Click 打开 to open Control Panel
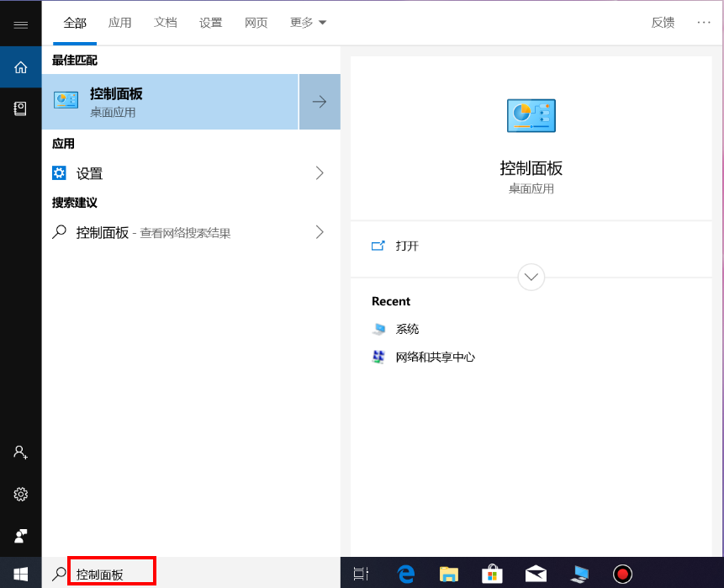Viewport: 724px width, 588px height. [x=407, y=246]
